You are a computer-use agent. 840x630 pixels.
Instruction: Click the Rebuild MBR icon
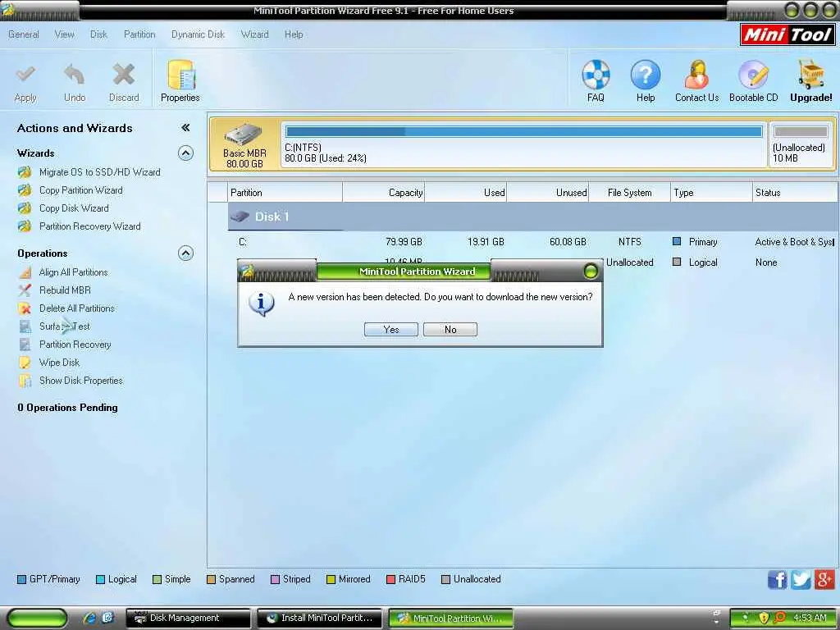[25, 290]
